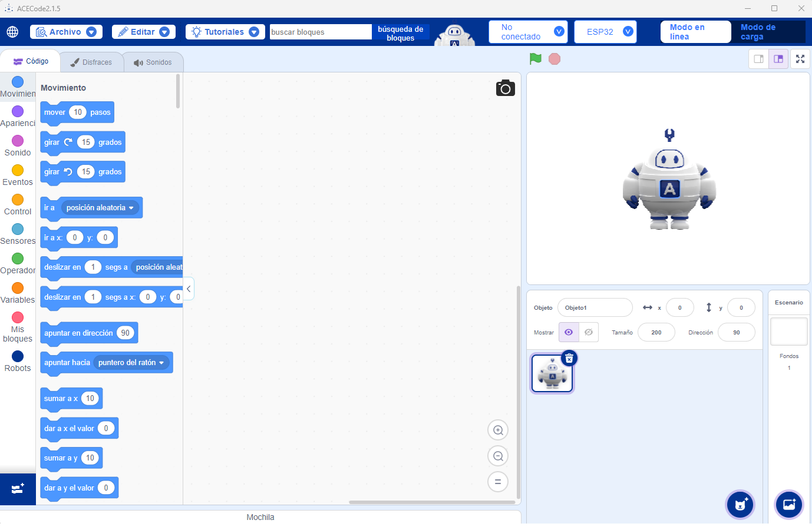Open the No conectado connection dropdown
The height and width of the screenshot is (530, 812).
tap(528, 32)
